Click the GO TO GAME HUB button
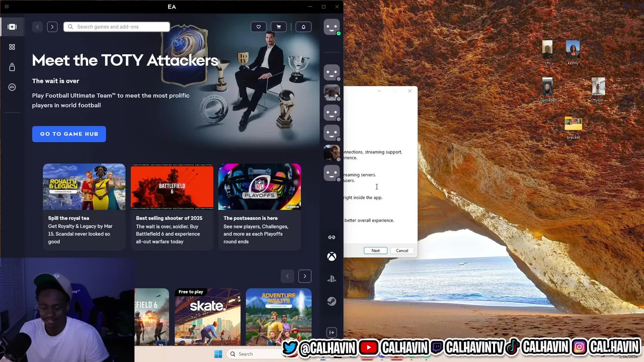 [69, 134]
